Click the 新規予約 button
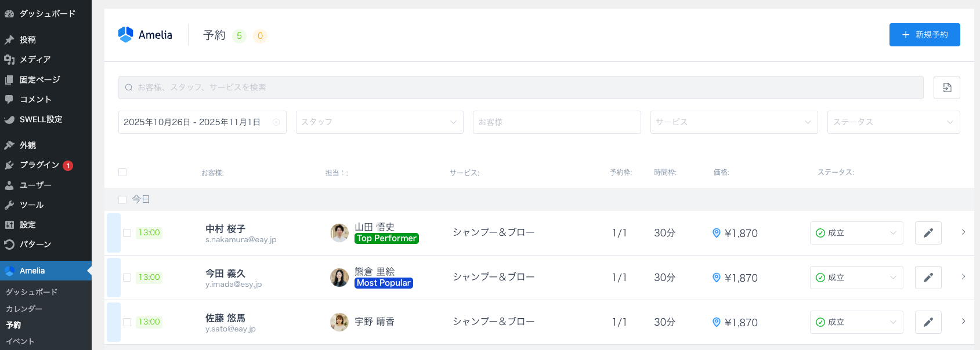 pos(924,35)
